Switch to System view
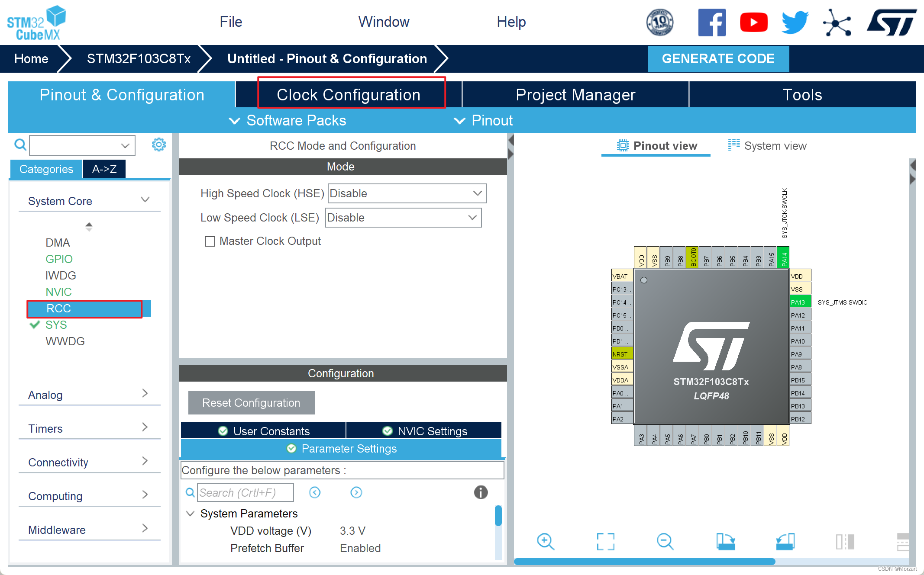 (x=767, y=146)
